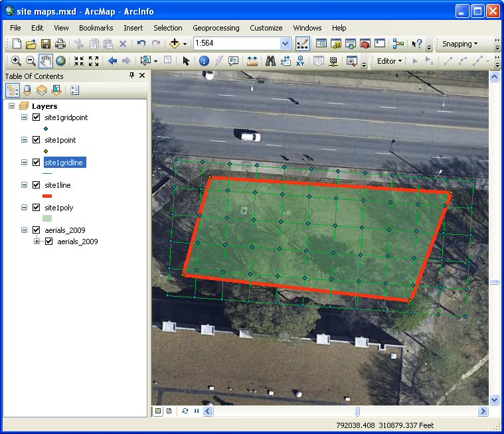
Task: Toggle site1line layer visibility
Action: tap(37, 184)
